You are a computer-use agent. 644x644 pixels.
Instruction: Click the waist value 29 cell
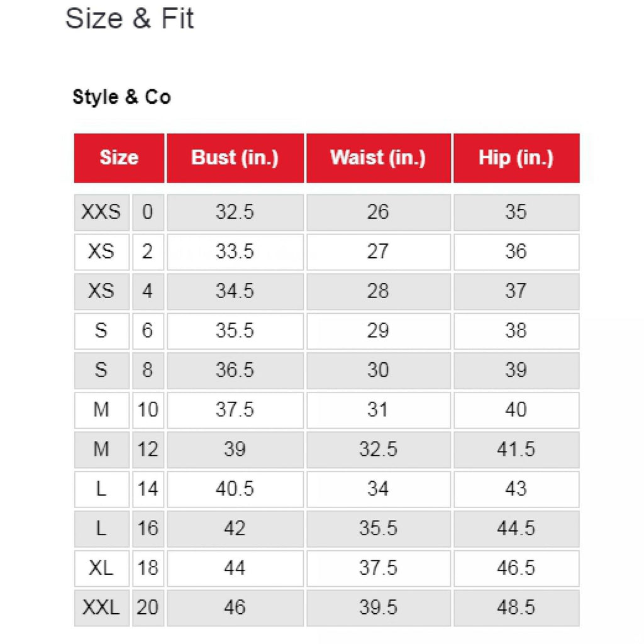(x=378, y=331)
